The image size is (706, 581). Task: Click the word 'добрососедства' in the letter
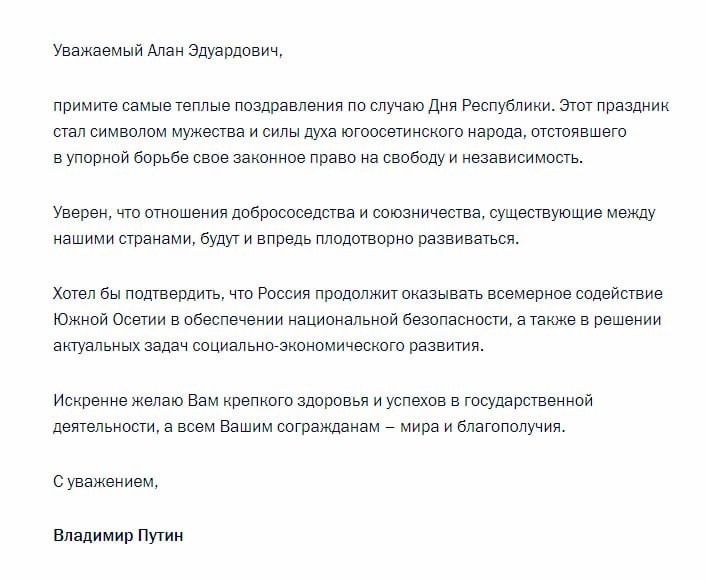point(293,213)
